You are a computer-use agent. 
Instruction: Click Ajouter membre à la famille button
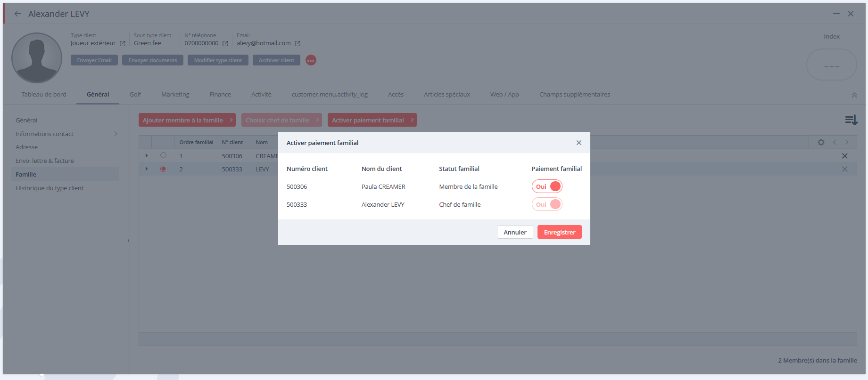187,120
